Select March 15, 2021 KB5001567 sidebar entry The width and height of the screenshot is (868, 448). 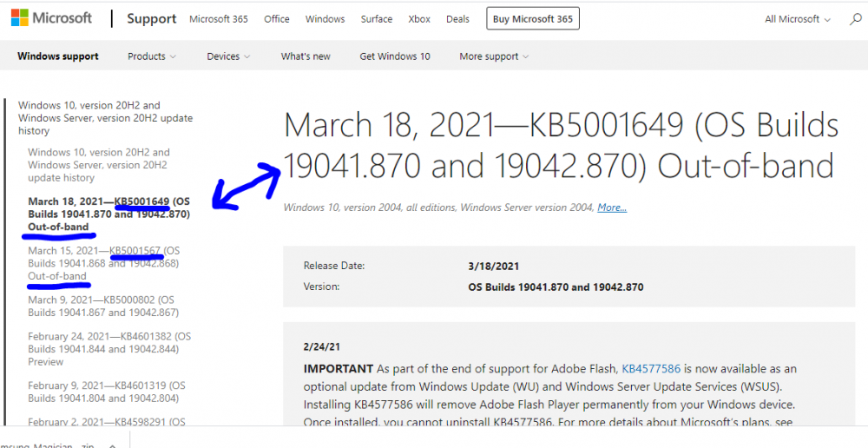click(x=104, y=263)
